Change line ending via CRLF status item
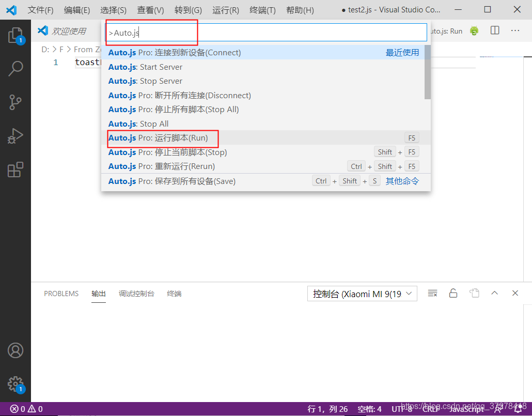 point(431,409)
